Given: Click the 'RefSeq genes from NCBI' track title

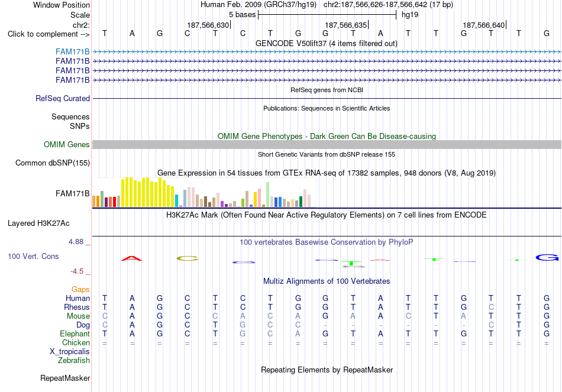Looking at the screenshot, I should [x=327, y=90].
